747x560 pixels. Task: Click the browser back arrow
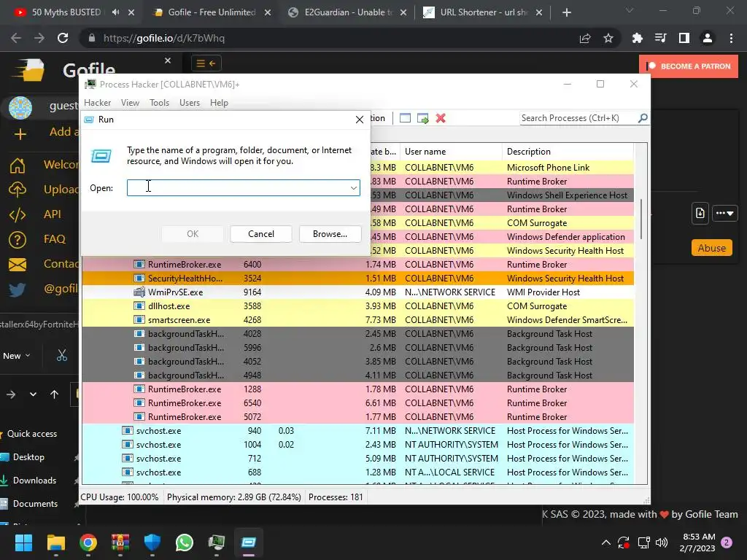[x=16, y=38]
